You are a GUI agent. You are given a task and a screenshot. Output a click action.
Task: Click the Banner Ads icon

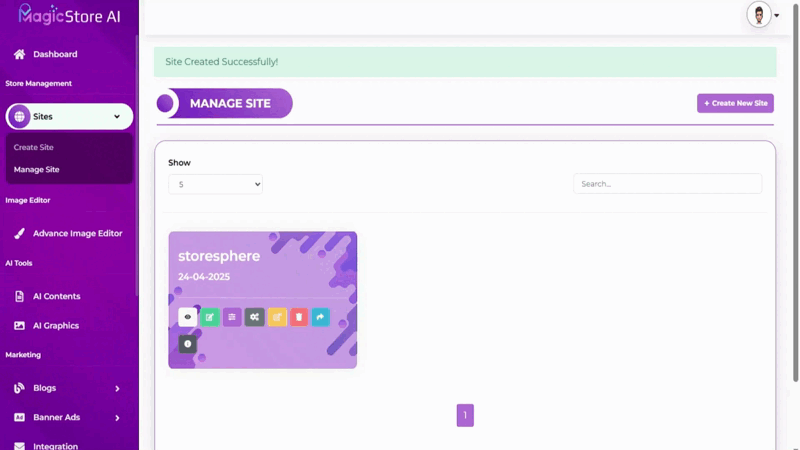19,417
